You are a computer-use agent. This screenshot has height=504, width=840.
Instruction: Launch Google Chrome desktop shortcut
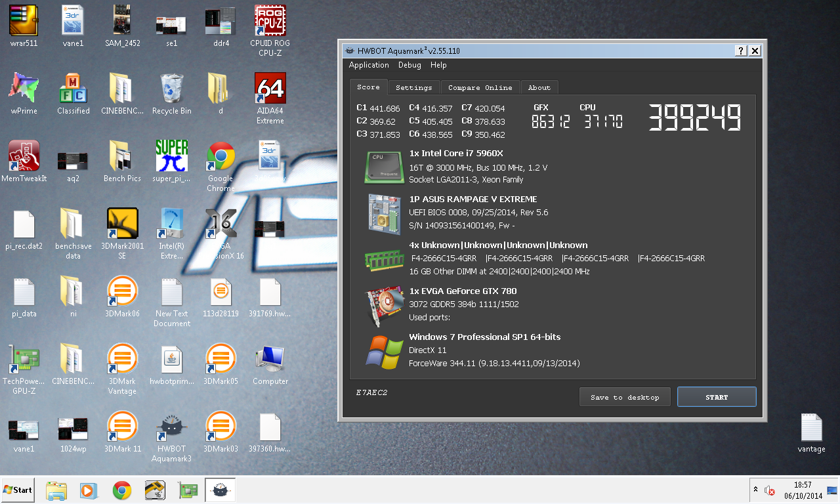pyautogui.click(x=220, y=156)
